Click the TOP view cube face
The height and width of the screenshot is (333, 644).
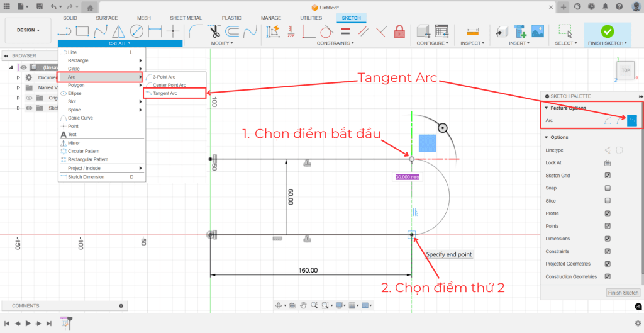click(x=625, y=71)
